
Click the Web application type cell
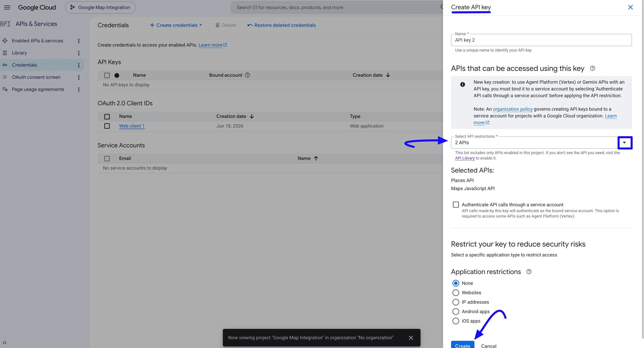pyautogui.click(x=367, y=126)
